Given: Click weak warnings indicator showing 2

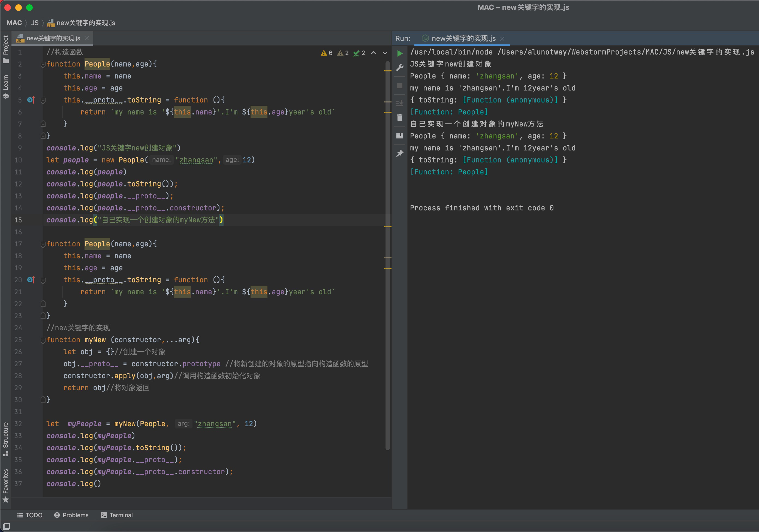Looking at the screenshot, I should click(343, 53).
